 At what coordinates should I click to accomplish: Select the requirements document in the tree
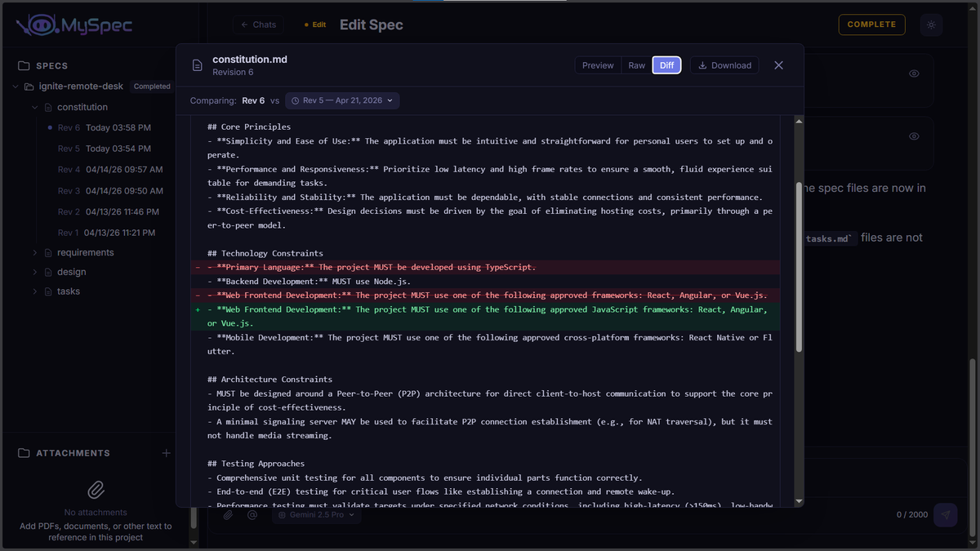click(86, 252)
